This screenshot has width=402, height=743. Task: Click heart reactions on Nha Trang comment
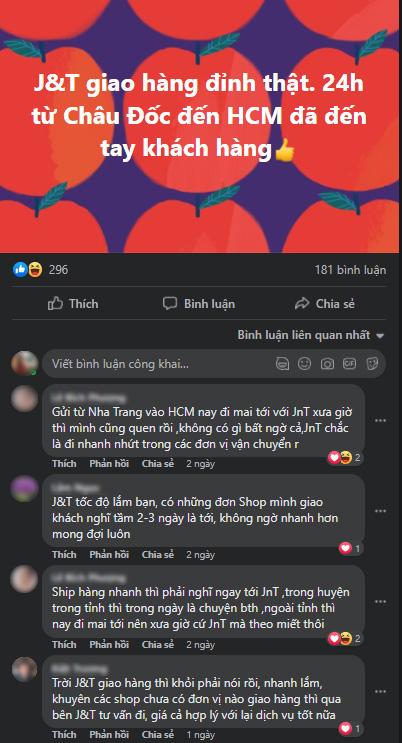click(x=345, y=458)
